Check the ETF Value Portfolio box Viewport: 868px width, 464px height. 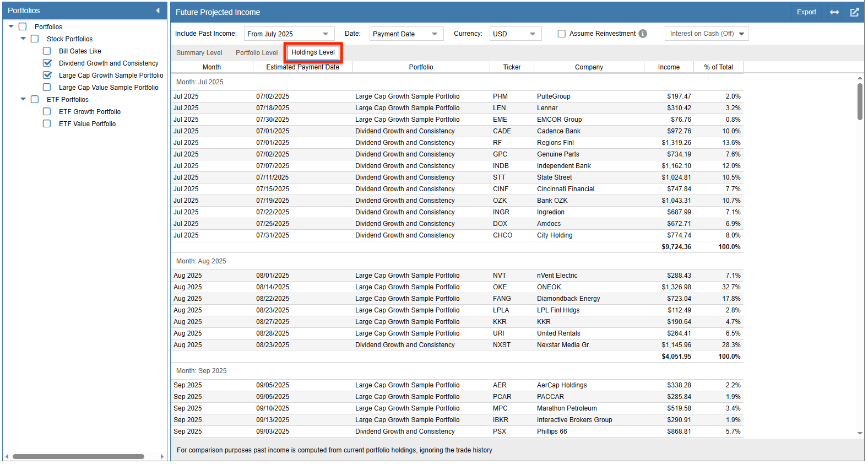(x=47, y=123)
